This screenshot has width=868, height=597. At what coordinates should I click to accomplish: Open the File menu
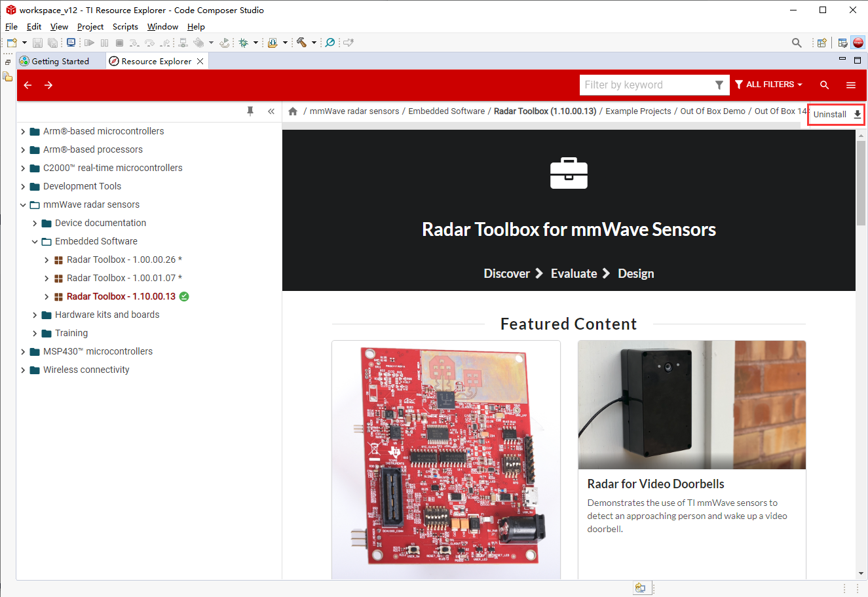pos(11,27)
